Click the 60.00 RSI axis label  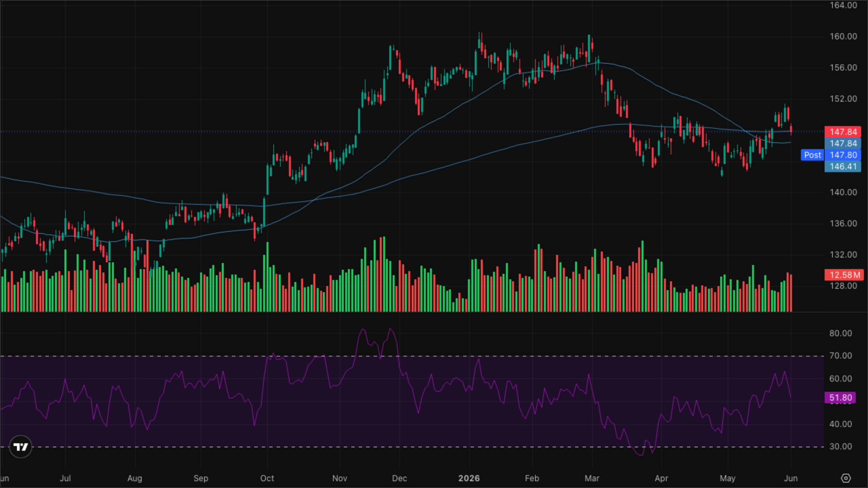tap(841, 379)
